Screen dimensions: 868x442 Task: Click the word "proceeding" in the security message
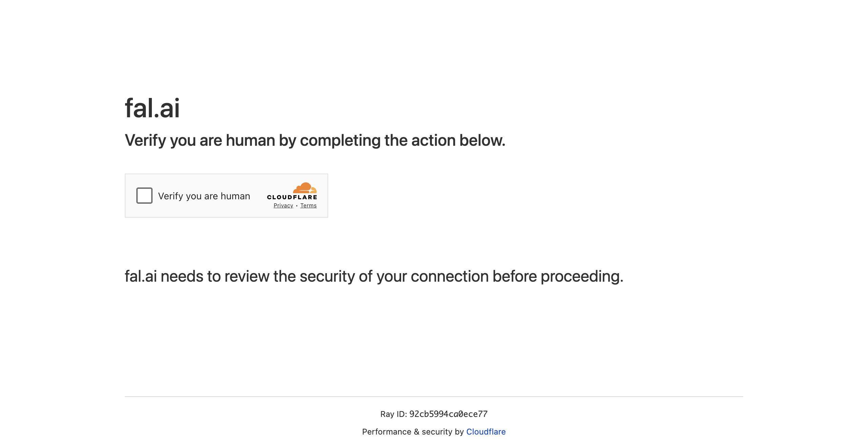581,276
